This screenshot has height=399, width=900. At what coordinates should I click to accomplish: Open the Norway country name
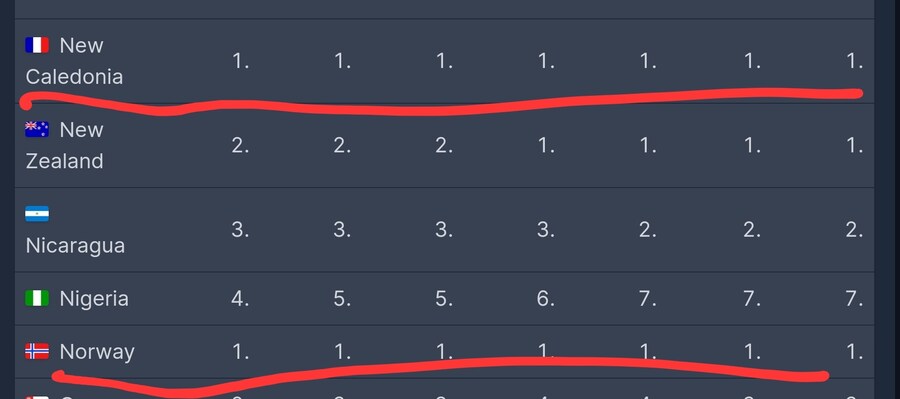pyautogui.click(x=97, y=352)
